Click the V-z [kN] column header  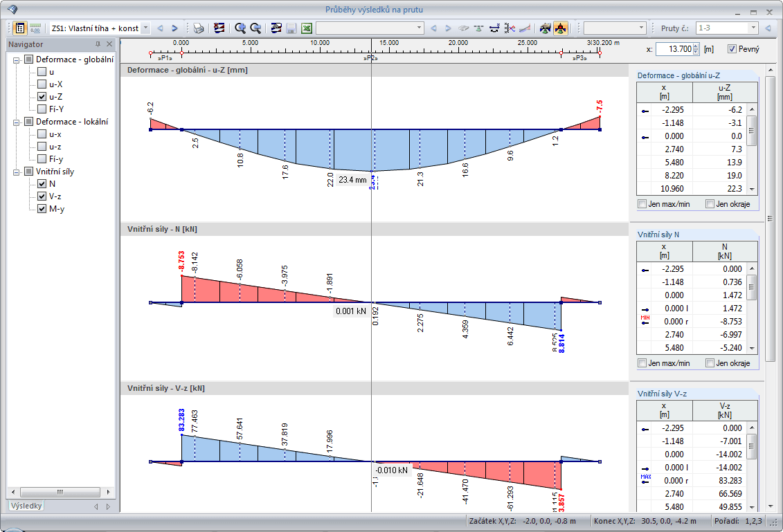[x=725, y=410]
